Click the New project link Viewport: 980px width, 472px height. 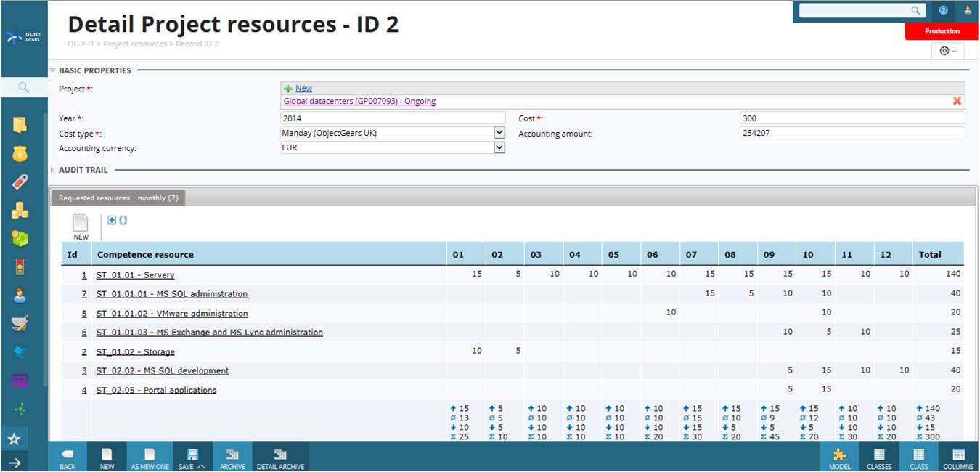[303, 88]
